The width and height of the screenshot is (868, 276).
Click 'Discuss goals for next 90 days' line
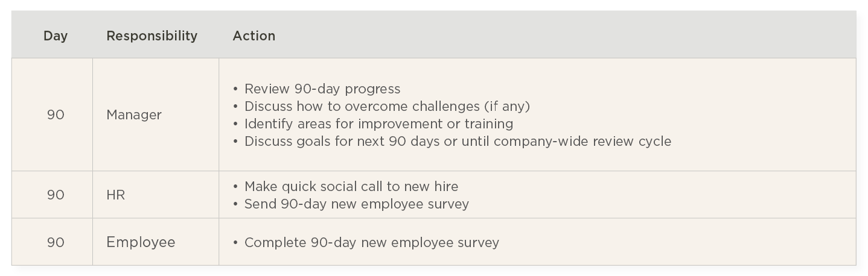458,142
